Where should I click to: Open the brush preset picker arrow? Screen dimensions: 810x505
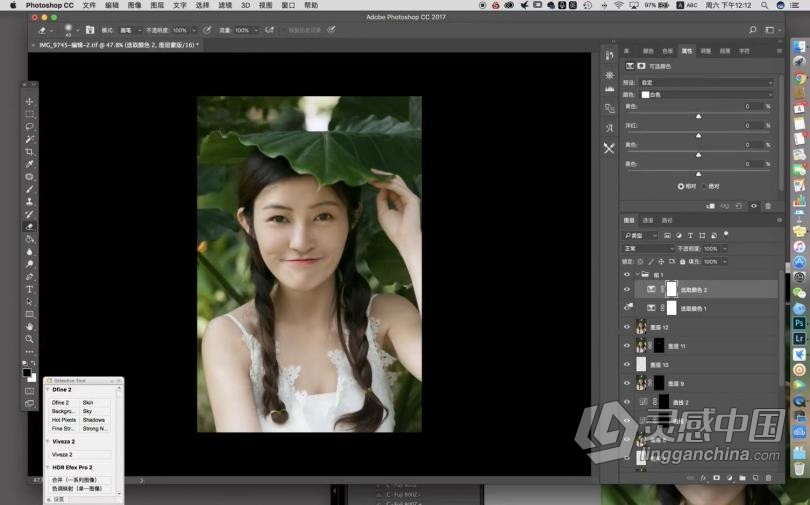pyautogui.click(x=77, y=30)
